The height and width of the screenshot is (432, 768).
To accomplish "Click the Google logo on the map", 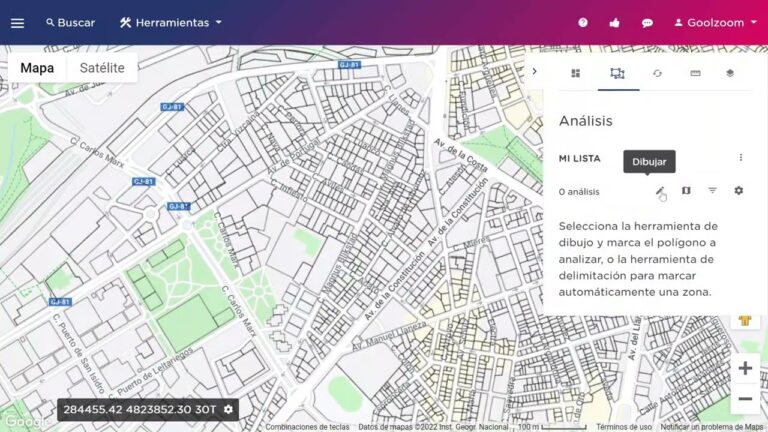I will [27, 422].
